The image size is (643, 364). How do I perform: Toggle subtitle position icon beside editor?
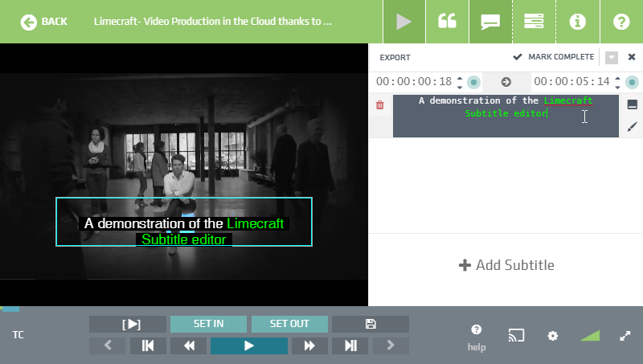pos(632,104)
